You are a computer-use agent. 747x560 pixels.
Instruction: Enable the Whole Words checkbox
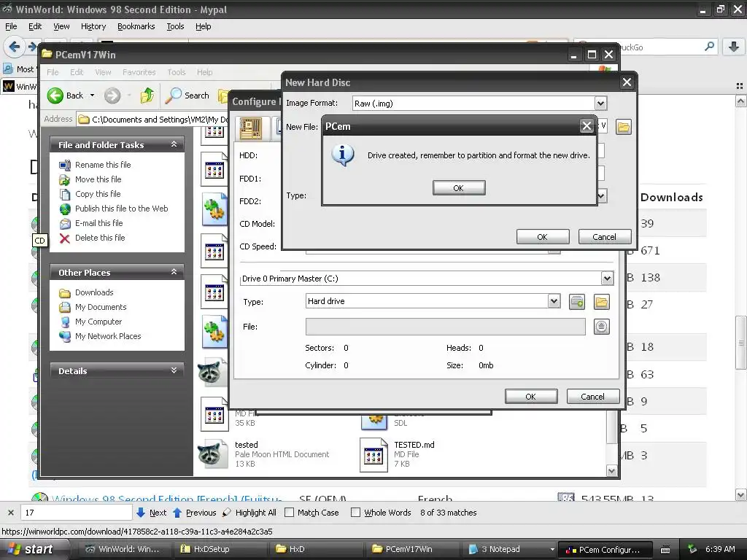point(355,513)
